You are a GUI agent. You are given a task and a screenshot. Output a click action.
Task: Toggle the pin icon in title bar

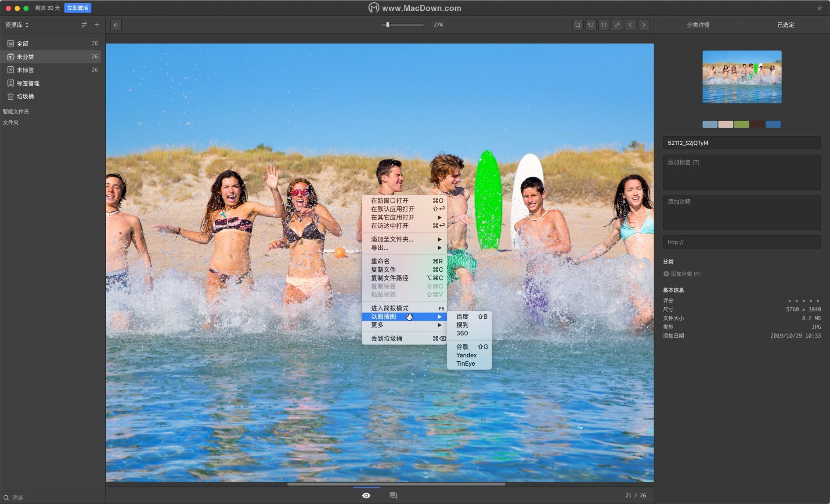819,8
